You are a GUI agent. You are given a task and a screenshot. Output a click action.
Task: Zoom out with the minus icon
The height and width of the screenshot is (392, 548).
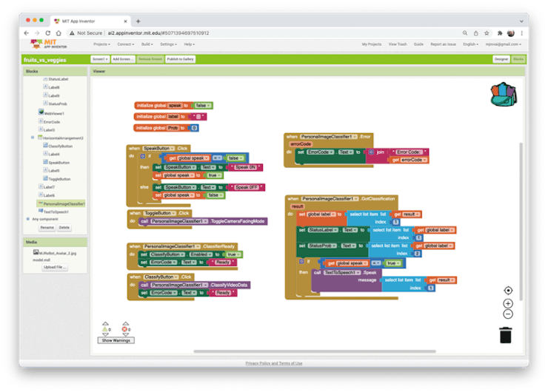508,314
